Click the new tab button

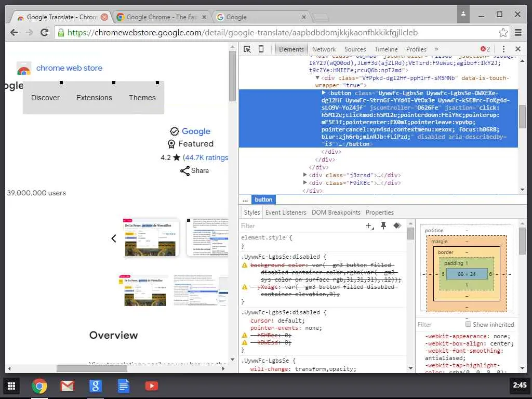click(x=321, y=17)
